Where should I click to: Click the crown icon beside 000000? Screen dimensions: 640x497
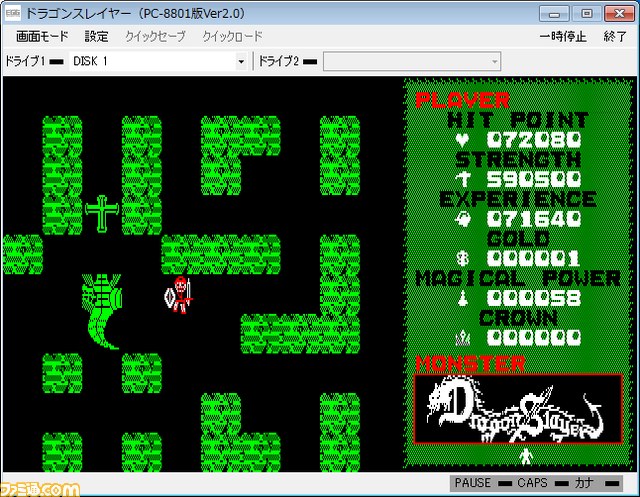coord(462,338)
